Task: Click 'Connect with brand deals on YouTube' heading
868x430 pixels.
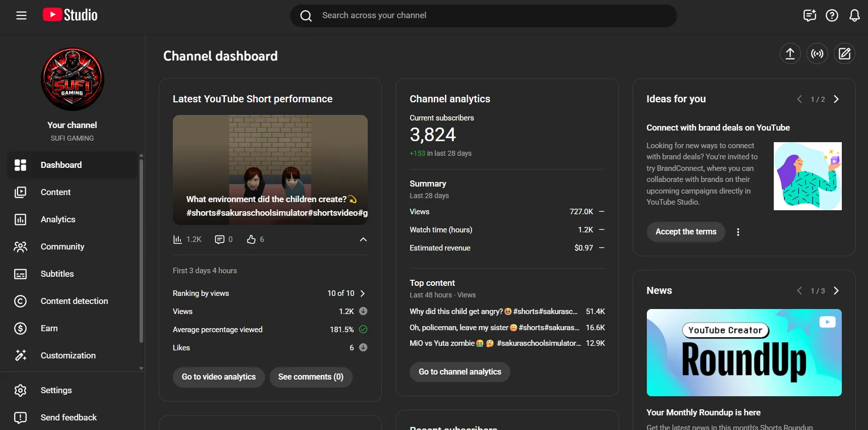Action: (718, 128)
